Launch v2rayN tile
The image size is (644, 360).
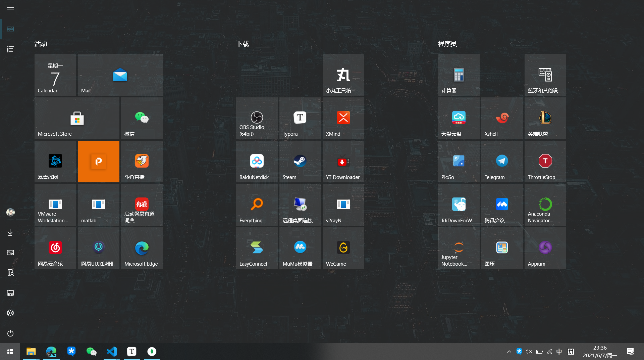343,205
